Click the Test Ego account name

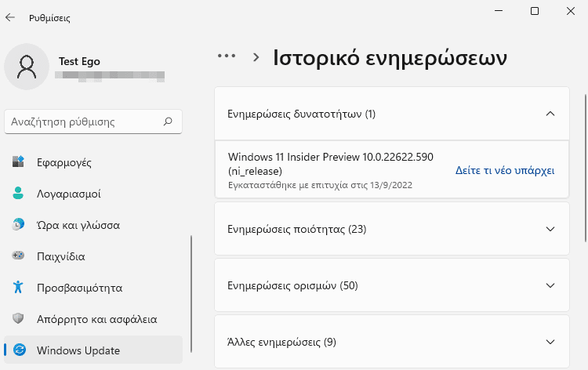point(79,61)
